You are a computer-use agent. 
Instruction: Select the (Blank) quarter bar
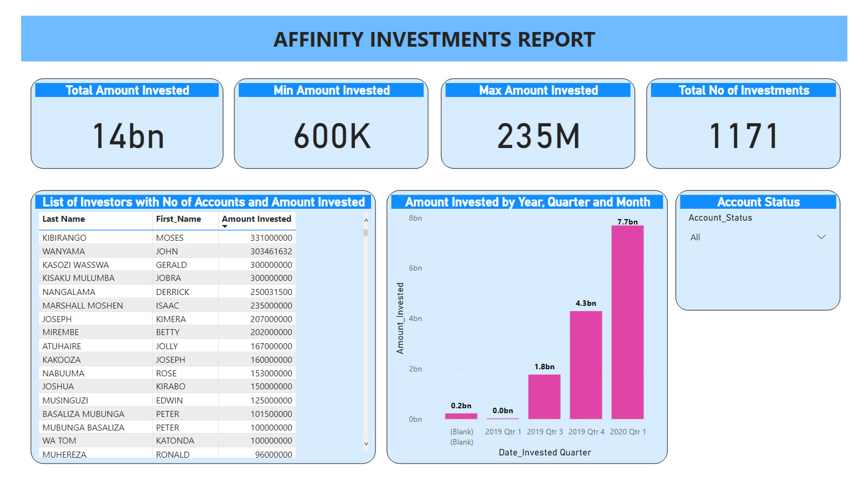(x=461, y=416)
